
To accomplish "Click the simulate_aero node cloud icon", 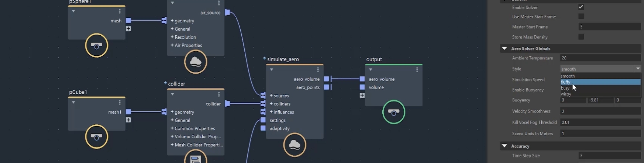I will click(295, 145).
